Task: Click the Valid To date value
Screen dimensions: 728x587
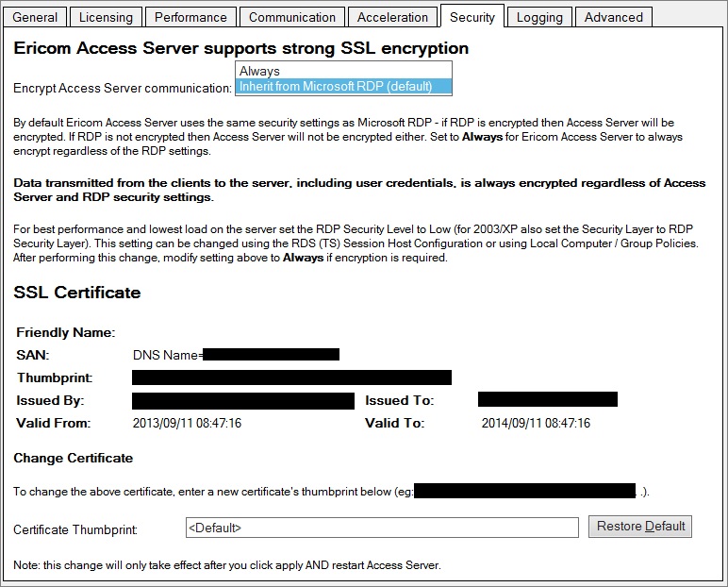Action: tap(536, 424)
